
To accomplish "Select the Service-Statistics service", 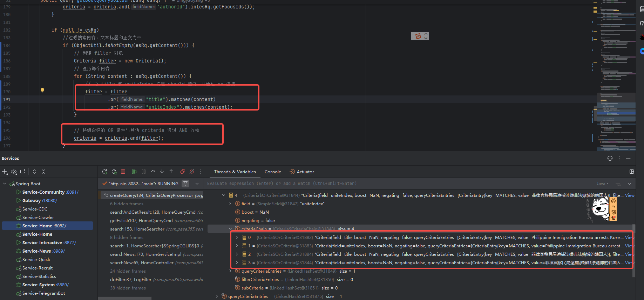I will [39, 276].
